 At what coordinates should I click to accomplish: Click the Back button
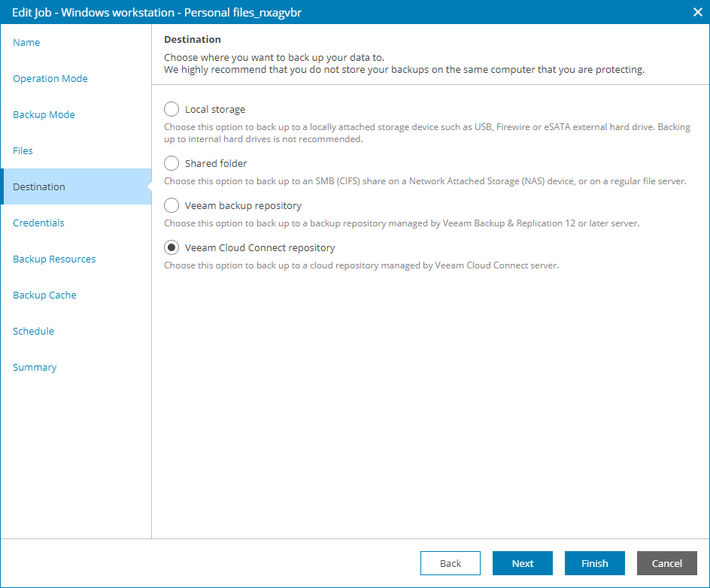(x=450, y=563)
